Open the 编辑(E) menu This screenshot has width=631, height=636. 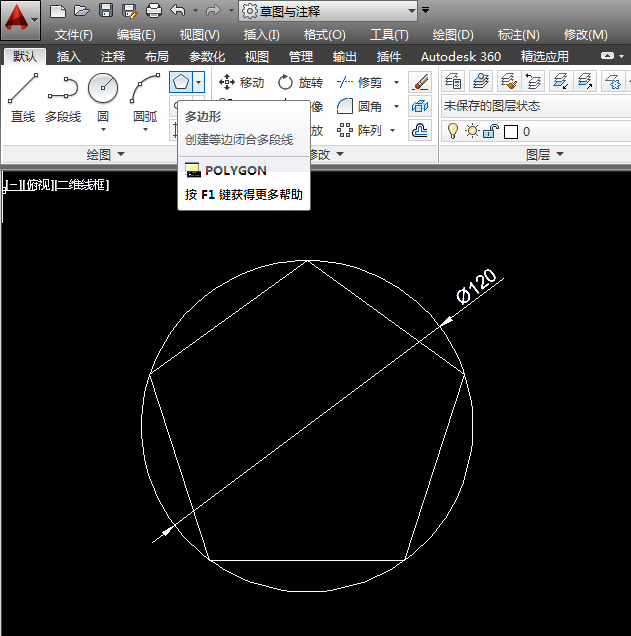(x=136, y=35)
